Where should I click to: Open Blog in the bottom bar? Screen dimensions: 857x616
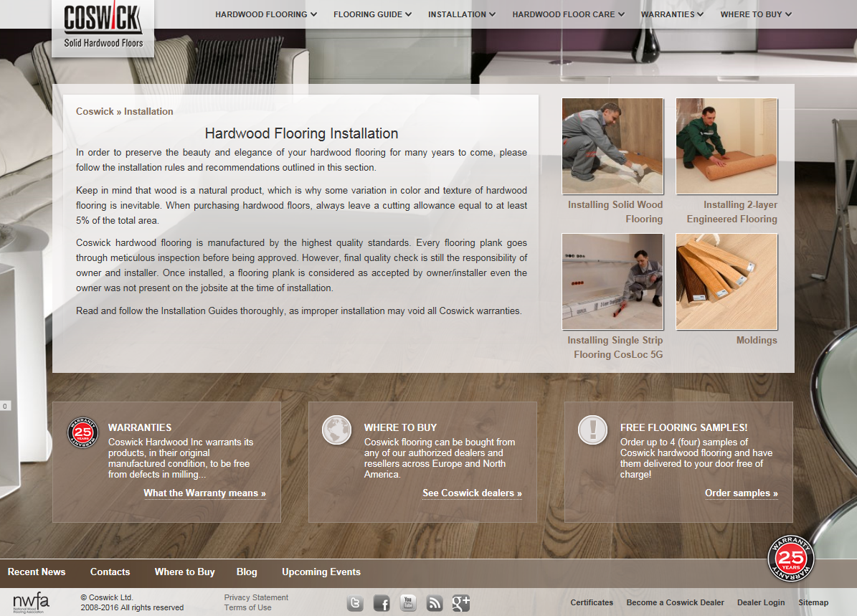pyautogui.click(x=247, y=572)
